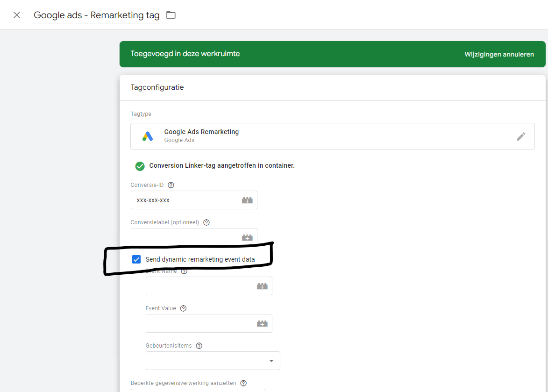This screenshot has height=392, width=548.
Task: Open help for Event Value
Action: (x=184, y=308)
